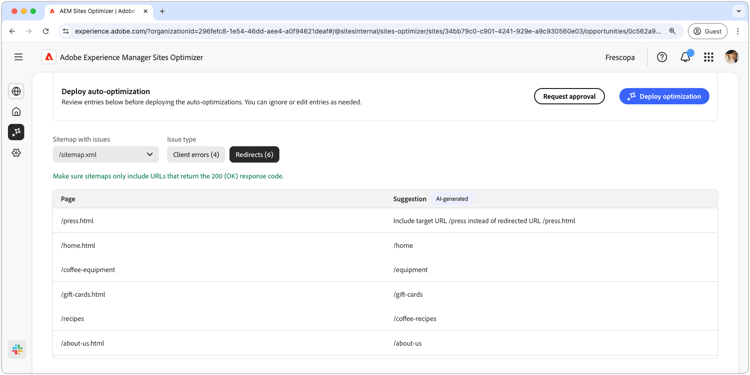Open the user profile avatar
Image resolution: width=750 pixels, height=375 pixels.
pos(731,57)
